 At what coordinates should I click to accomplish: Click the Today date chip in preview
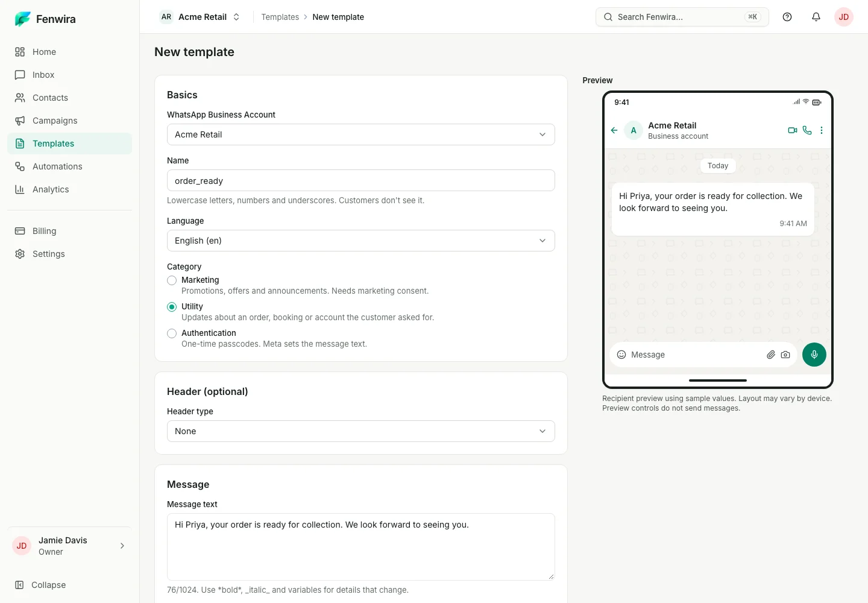pos(718,166)
